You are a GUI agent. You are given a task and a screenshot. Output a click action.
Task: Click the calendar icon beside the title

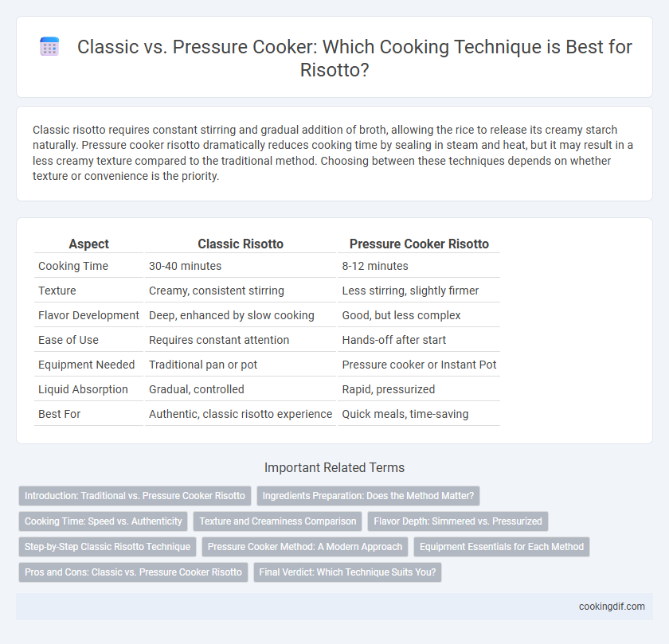tap(49, 46)
